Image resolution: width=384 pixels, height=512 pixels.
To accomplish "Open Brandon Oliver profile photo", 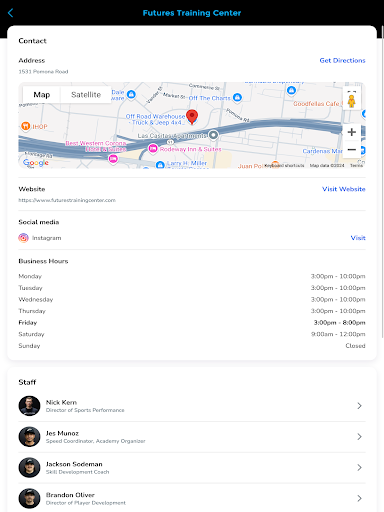I will click(x=29, y=498).
